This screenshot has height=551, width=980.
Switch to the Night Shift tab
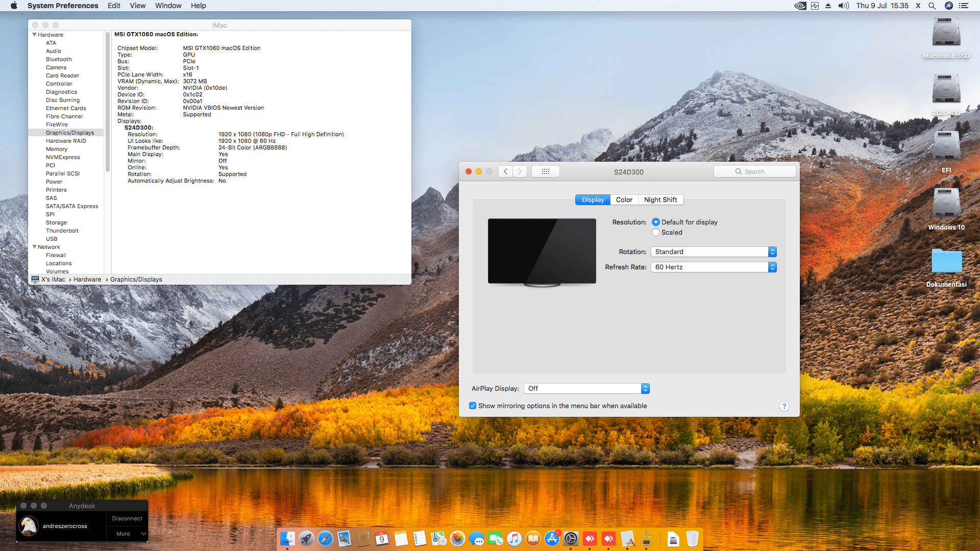pos(660,199)
